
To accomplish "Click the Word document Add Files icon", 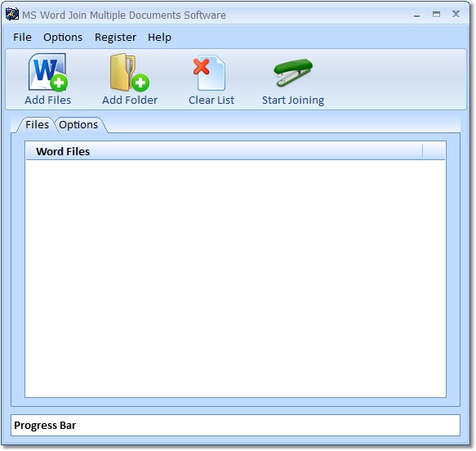I will coord(47,72).
